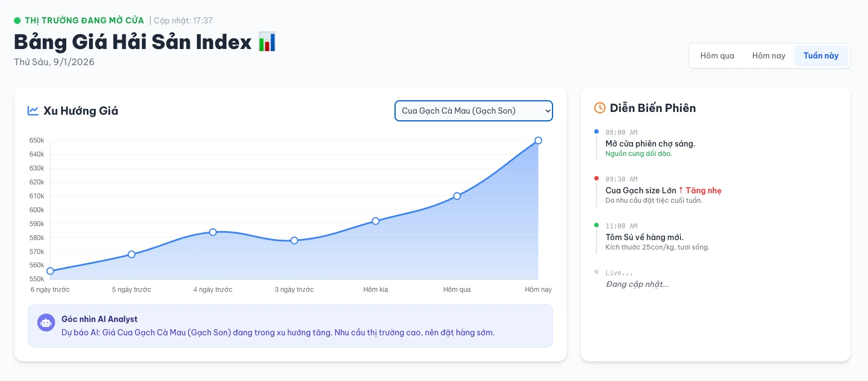Click the Tôm Sú về hàng mới entry
Image resolution: width=868 pixels, height=381 pixels.
pyautogui.click(x=644, y=237)
